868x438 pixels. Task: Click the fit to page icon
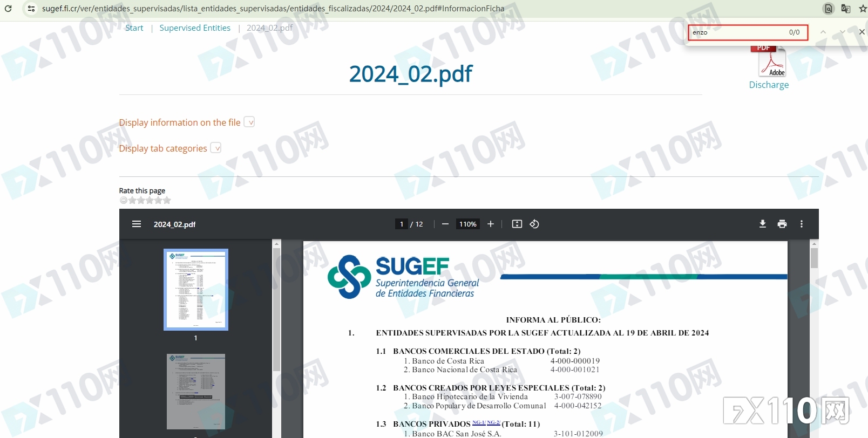click(x=517, y=224)
